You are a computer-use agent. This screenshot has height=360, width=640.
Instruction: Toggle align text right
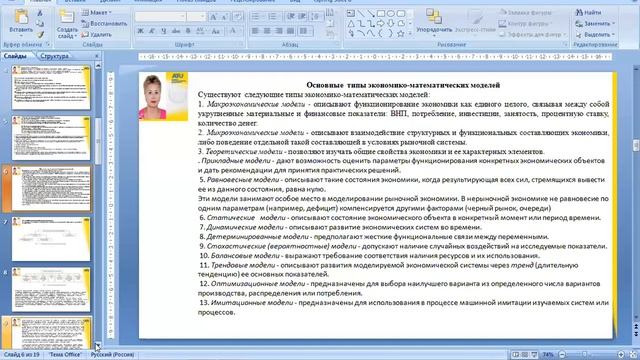click(x=279, y=31)
